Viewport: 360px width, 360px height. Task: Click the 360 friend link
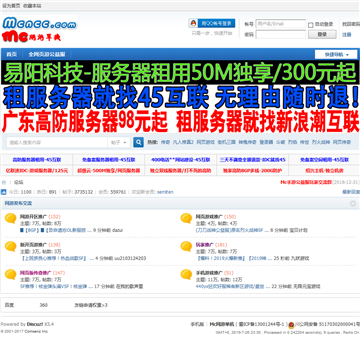click(44, 305)
